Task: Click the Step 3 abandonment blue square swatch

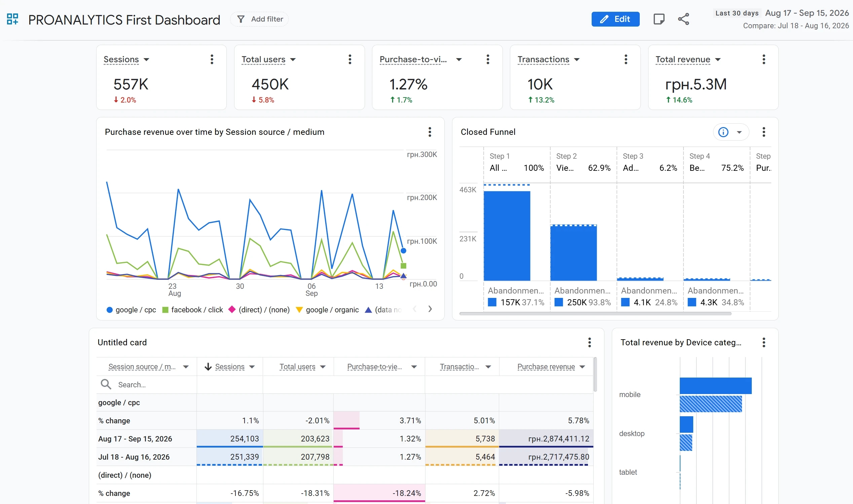Action: (625, 302)
